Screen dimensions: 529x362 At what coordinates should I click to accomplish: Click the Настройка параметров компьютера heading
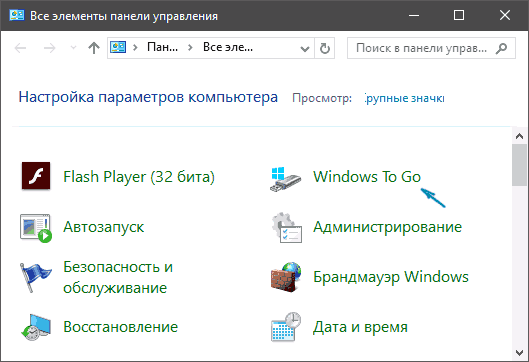point(148,97)
